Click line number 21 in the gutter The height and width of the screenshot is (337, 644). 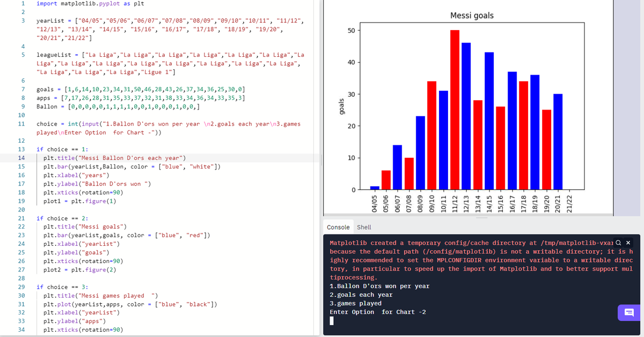[x=22, y=218]
